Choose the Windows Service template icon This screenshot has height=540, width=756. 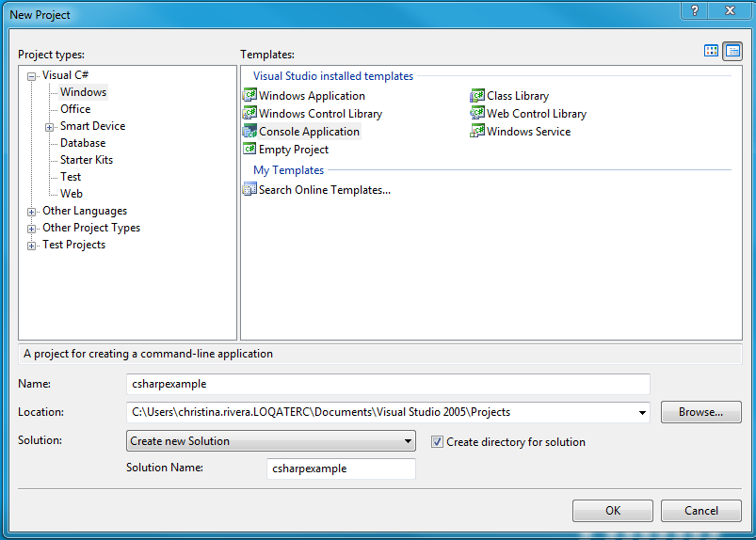pos(477,131)
